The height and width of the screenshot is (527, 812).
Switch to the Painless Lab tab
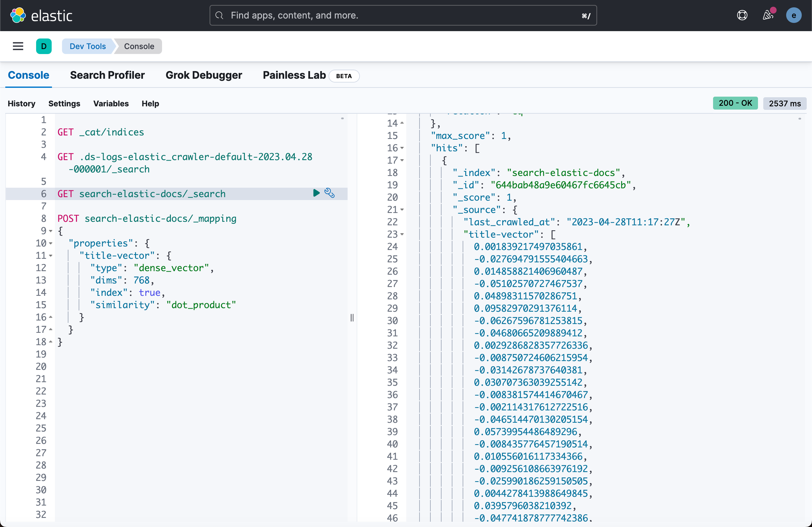pyautogui.click(x=294, y=75)
